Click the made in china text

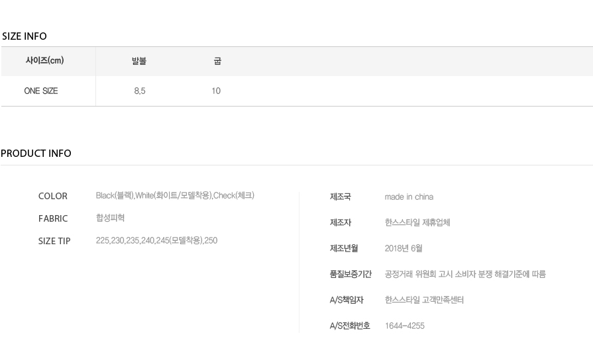click(x=409, y=197)
